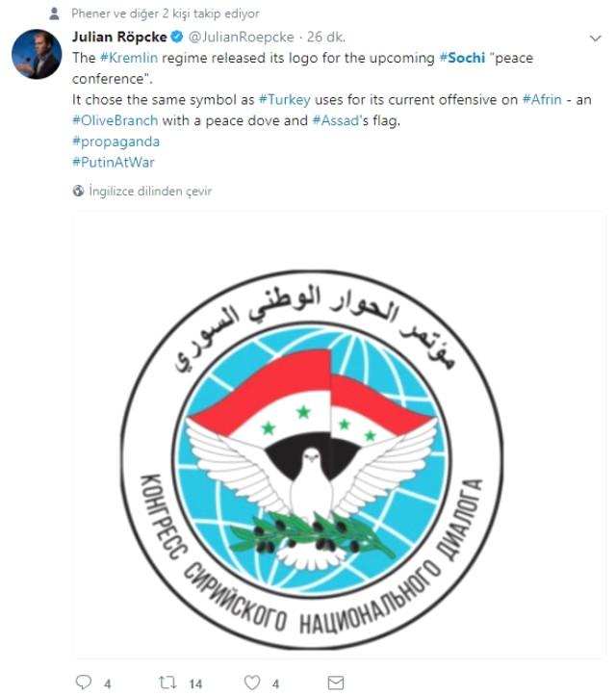Click 'İngilizce dilinden çevir' translate link
Screen dimensions: 616x696
[x=150, y=192]
